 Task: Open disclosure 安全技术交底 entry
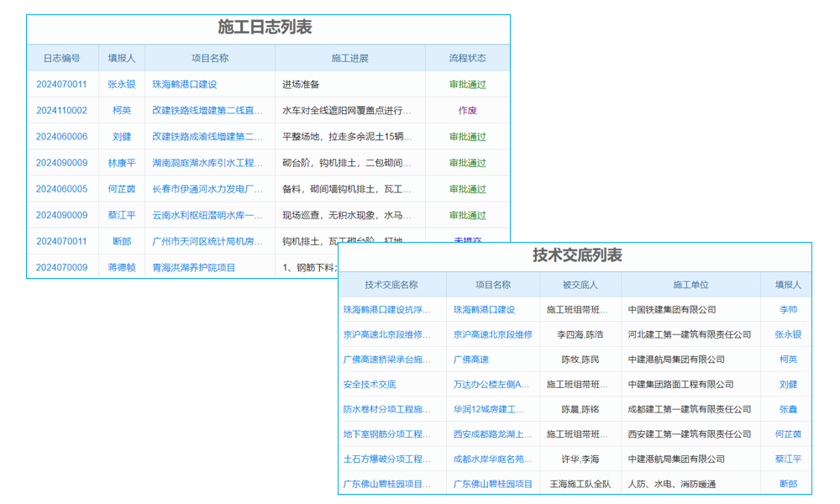(370, 384)
